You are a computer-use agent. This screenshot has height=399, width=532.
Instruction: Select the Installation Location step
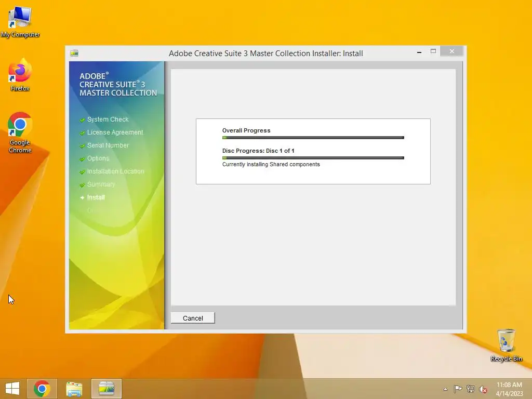(115, 171)
